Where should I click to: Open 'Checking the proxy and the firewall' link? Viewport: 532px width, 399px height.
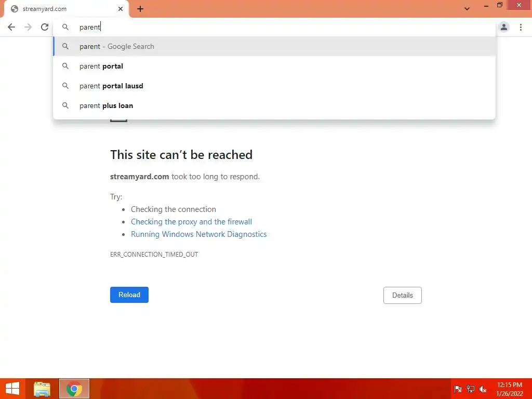pos(191,222)
